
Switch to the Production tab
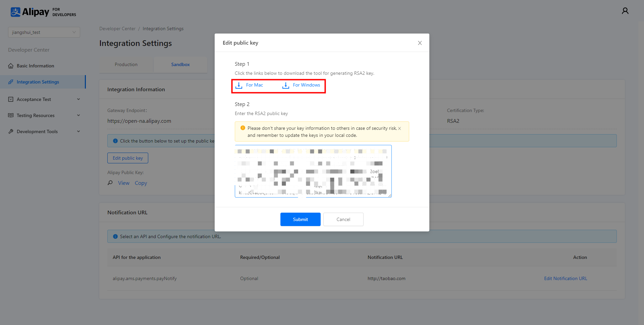126,64
